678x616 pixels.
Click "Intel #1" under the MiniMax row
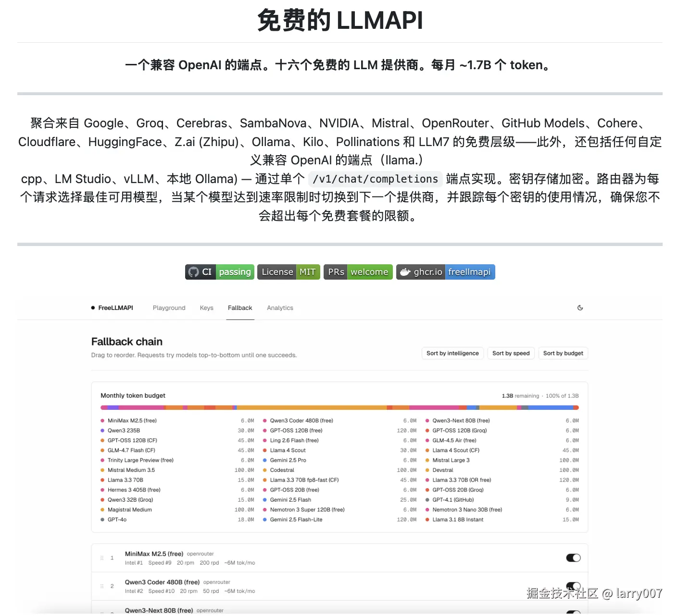coord(134,563)
